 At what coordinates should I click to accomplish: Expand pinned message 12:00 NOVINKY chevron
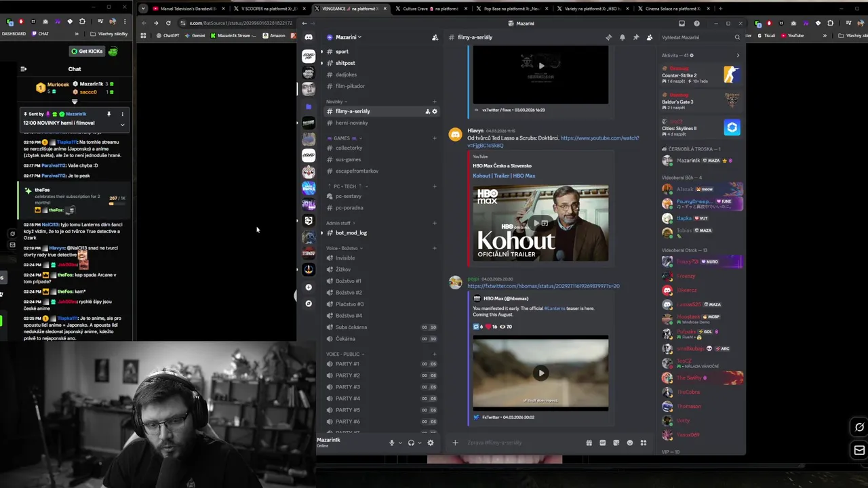pyautogui.click(x=123, y=124)
